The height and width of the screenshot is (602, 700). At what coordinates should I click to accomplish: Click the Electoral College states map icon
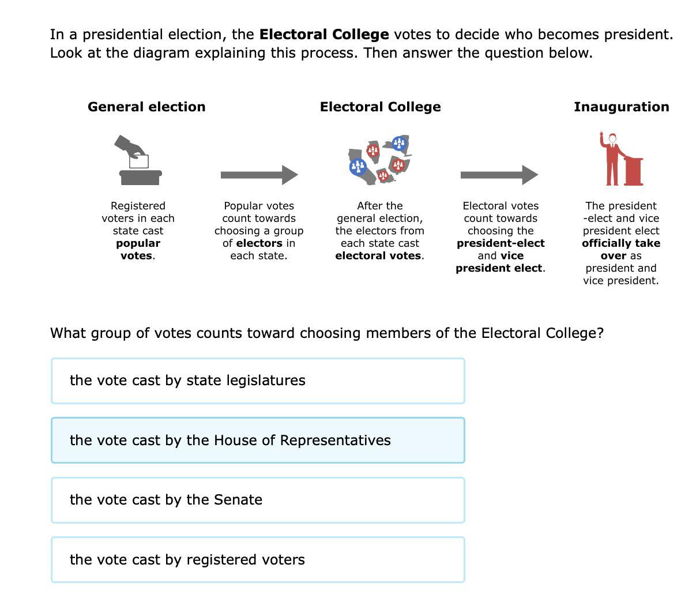click(380, 160)
